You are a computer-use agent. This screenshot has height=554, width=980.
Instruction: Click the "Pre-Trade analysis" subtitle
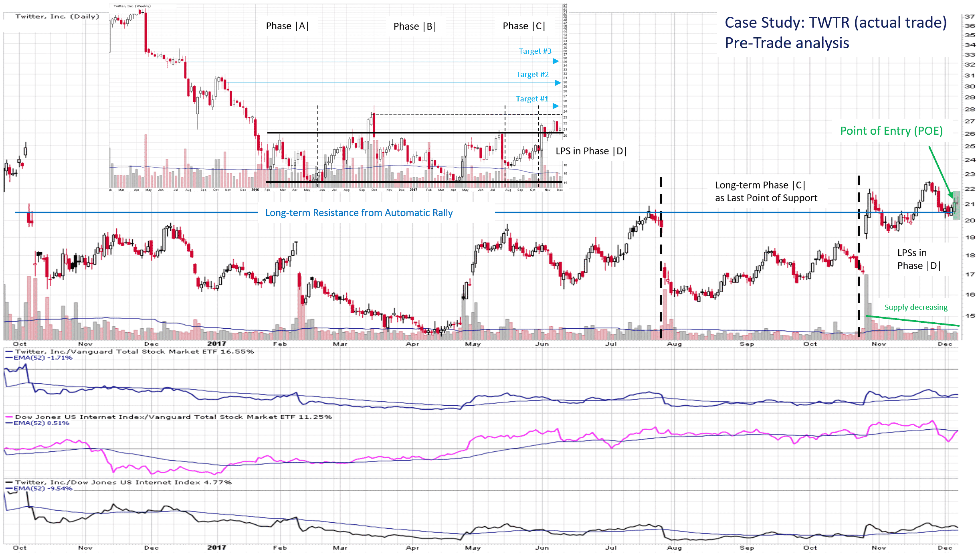787,43
